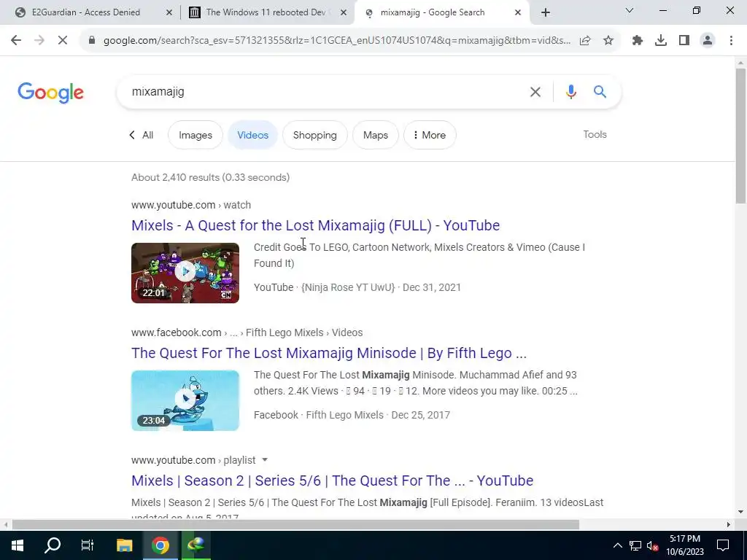Image resolution: width=747 pixels, height=560 pixels.
Task: Click the Chrome taskbar icon
Action: coord(160,545)
